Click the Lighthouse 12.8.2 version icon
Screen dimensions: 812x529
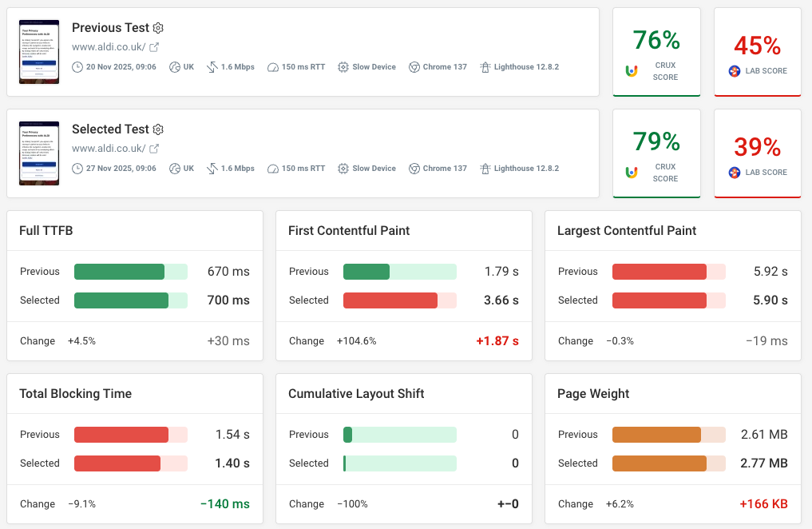485,67
